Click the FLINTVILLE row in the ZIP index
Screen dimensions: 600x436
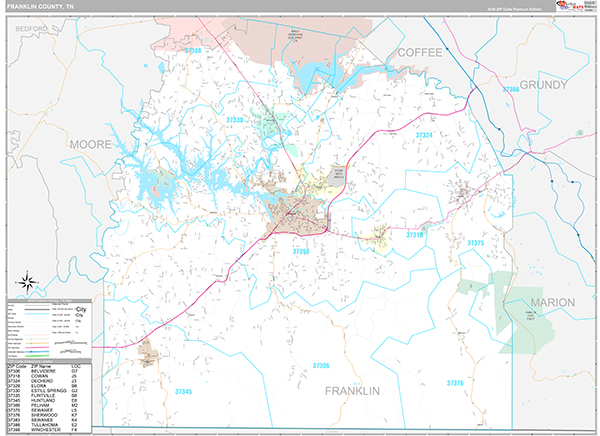45,395
